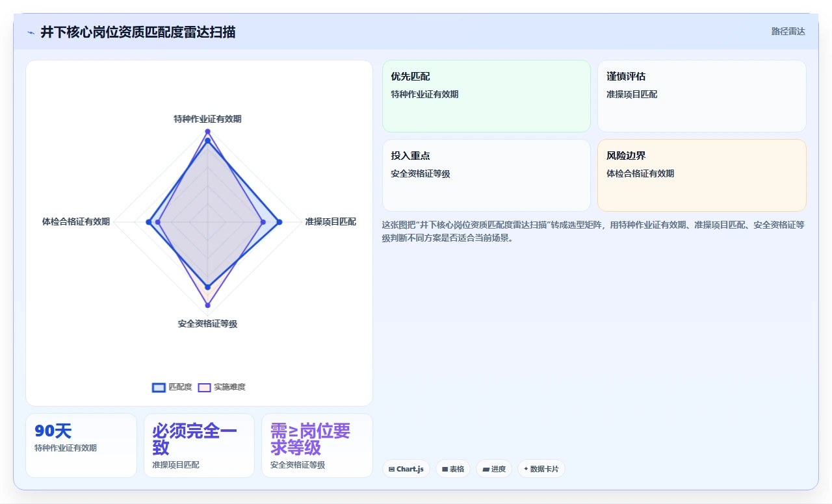Toggle the 匹配度 legend item

[x=172, y=387]
